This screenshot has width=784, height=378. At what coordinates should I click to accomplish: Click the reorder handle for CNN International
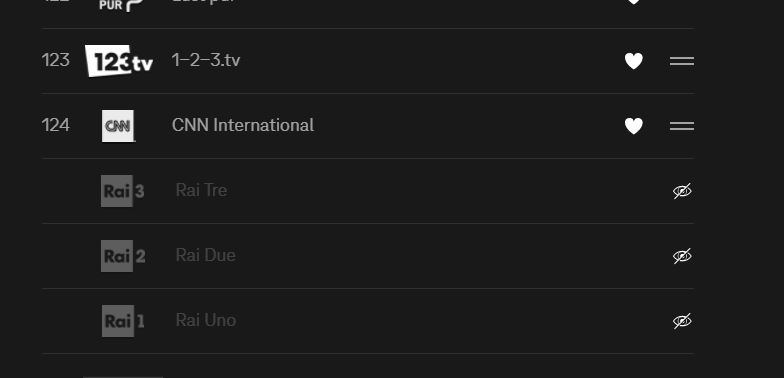coord(682,126)
